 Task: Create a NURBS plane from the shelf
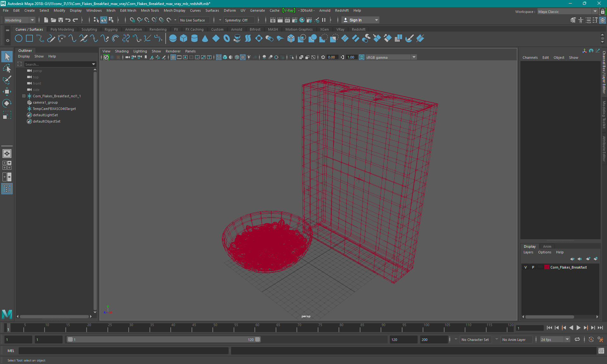click(216, 39)
